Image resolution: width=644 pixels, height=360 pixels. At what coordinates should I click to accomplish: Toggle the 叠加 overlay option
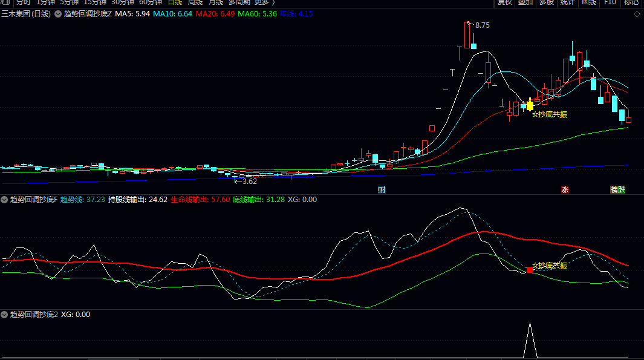pos(525,2)
